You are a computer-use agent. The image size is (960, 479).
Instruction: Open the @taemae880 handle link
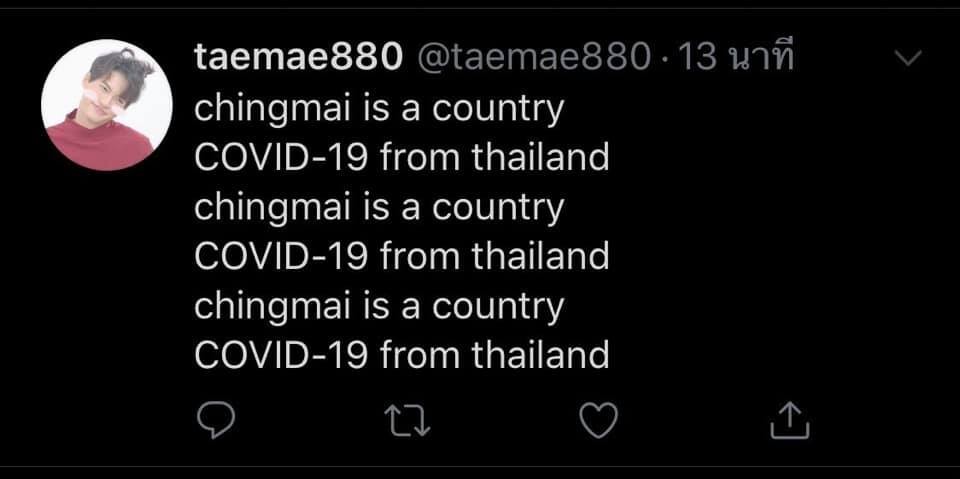[x=532, y=60]
